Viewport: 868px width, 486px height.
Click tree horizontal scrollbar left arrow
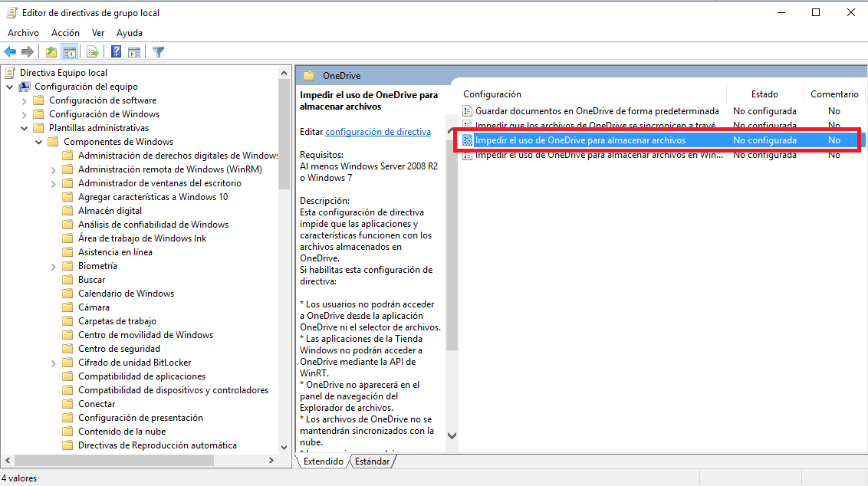[x=8, y=460]
